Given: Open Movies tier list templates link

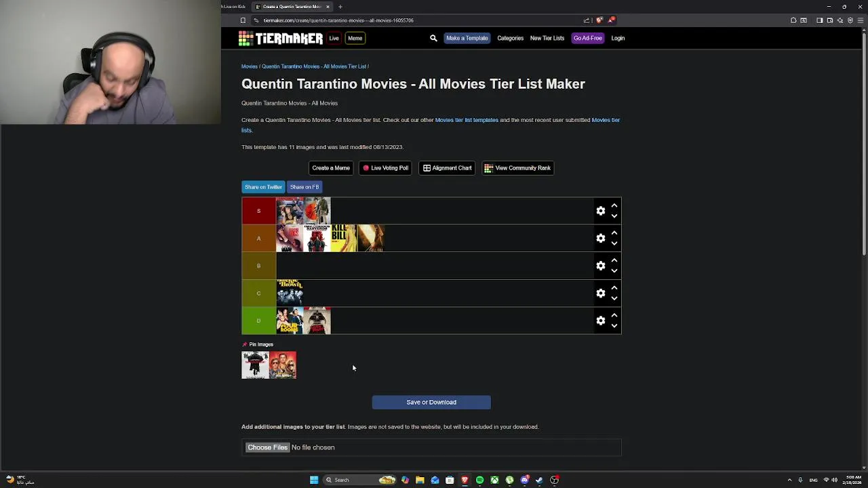Looking at the screenshot, I should click(467, 120).
